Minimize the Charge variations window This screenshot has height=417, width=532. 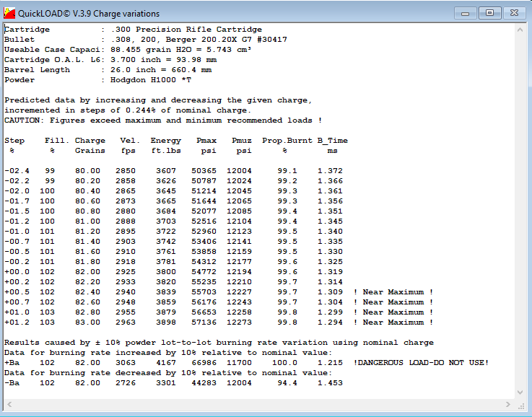point(466,13)
